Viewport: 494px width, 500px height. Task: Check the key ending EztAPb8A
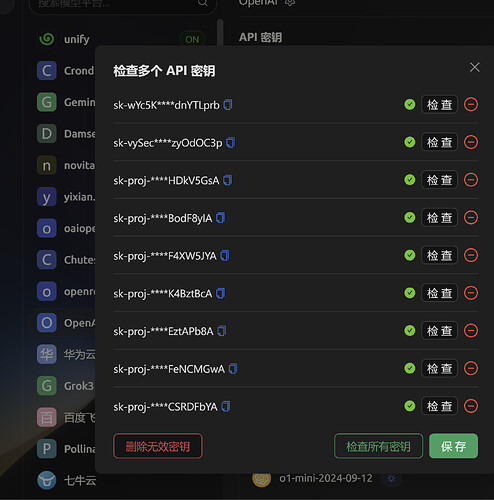tap(439, 331)
